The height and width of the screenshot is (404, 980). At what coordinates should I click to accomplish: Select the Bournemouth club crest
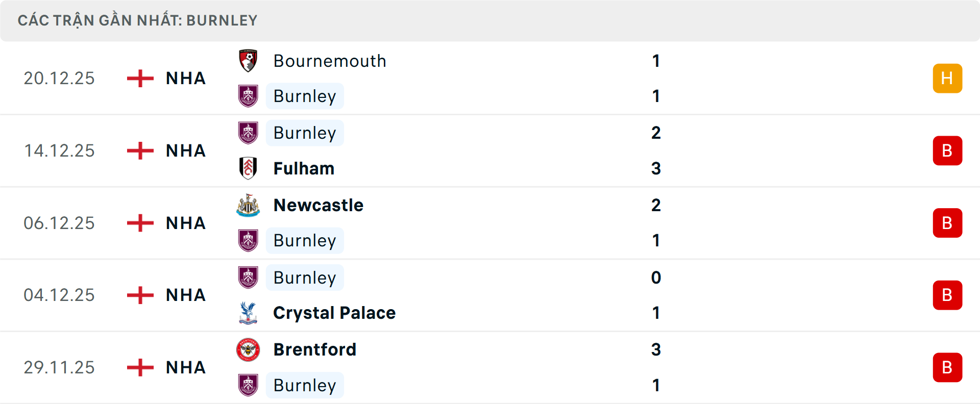click(x=249, y=60)
